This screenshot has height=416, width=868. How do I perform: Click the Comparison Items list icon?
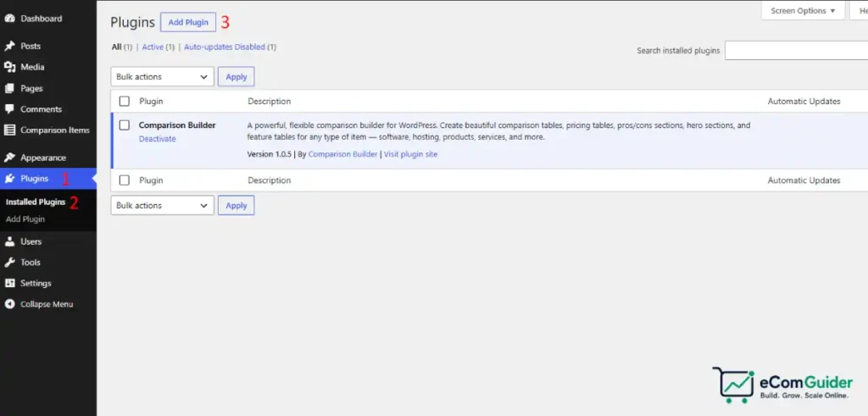(9, 130)
